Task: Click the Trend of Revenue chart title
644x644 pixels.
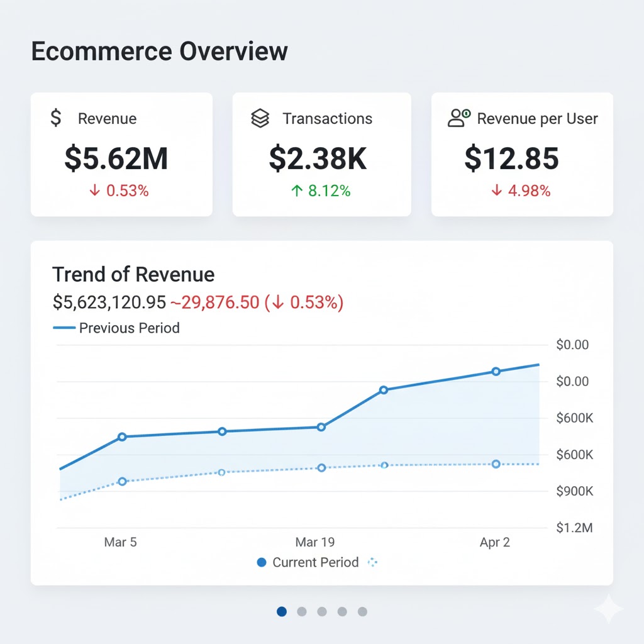Action: (133, 274)
